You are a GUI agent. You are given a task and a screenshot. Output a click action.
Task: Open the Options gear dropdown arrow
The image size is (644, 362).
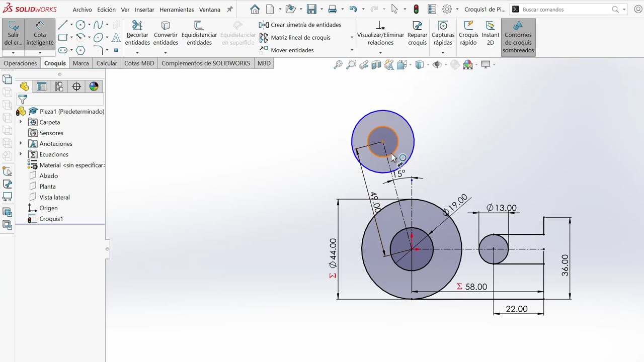(457, 9)
